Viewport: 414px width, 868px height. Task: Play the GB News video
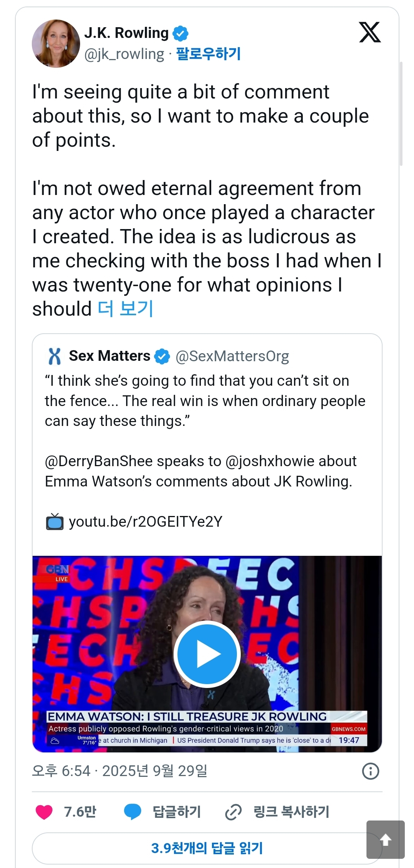coord(207,654)
